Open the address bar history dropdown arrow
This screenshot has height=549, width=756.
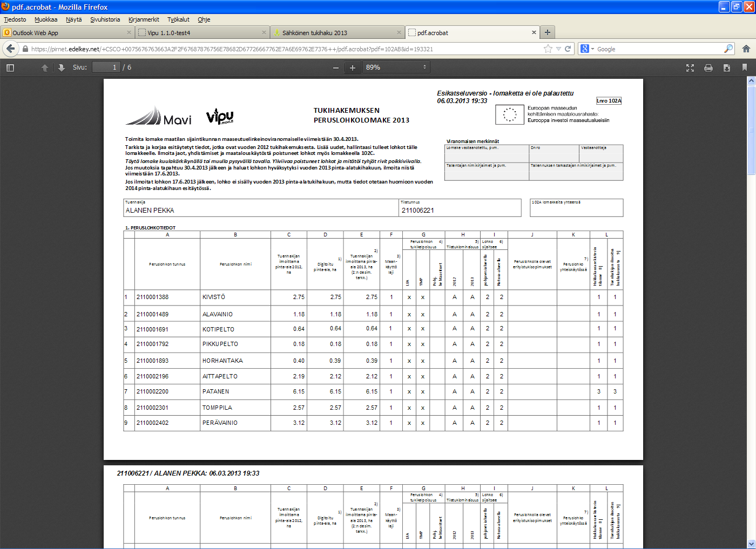coord(558,49)
